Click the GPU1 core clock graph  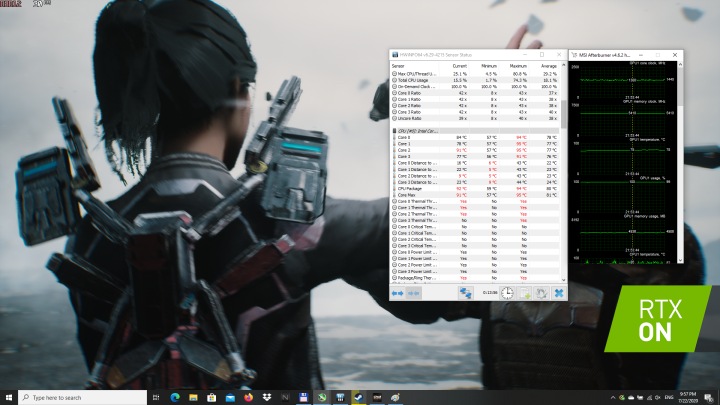click(623, 80)
